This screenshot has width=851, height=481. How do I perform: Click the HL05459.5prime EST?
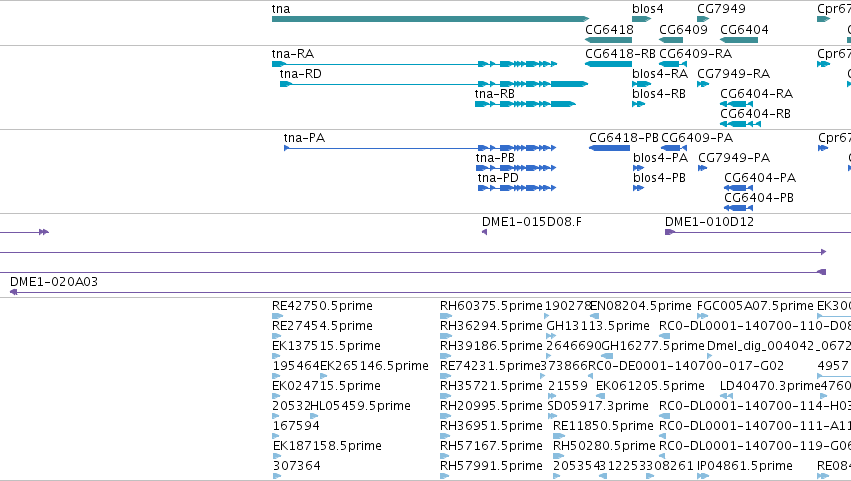(x=314, y=416)
